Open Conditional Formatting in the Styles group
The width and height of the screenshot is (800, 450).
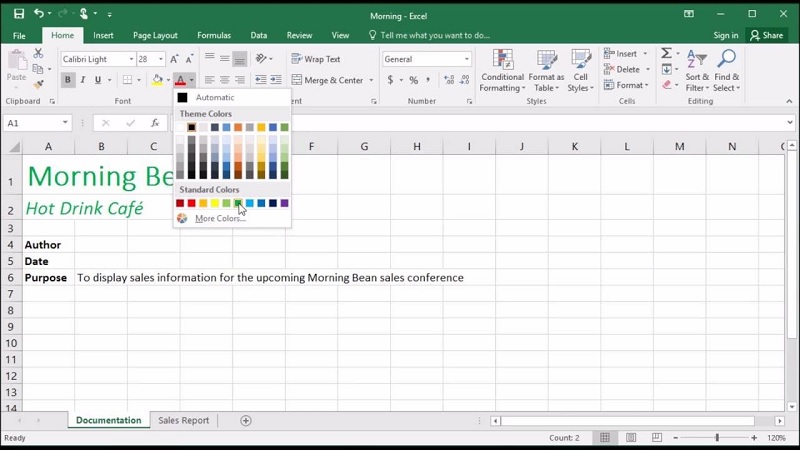[502, 70]
